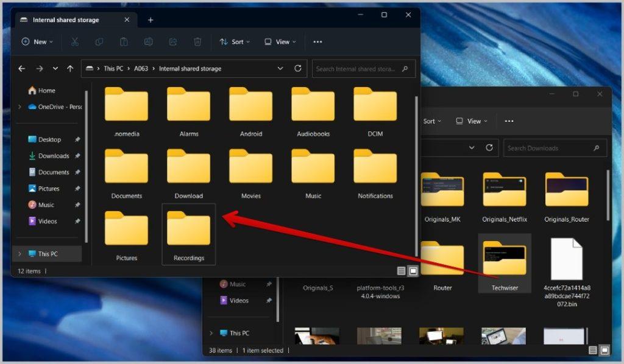This screenshot has height=364, width=624.
Task: Click the Downloads window vertical scrollbar
Action: pos(608,195)
